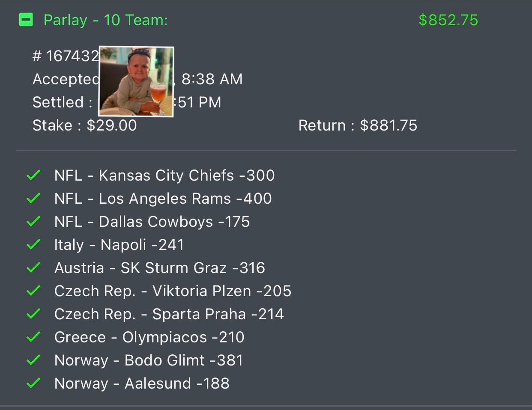The image size is (532, 410).
Task: Open the photo thumbnail overlay
Action: 136,81
